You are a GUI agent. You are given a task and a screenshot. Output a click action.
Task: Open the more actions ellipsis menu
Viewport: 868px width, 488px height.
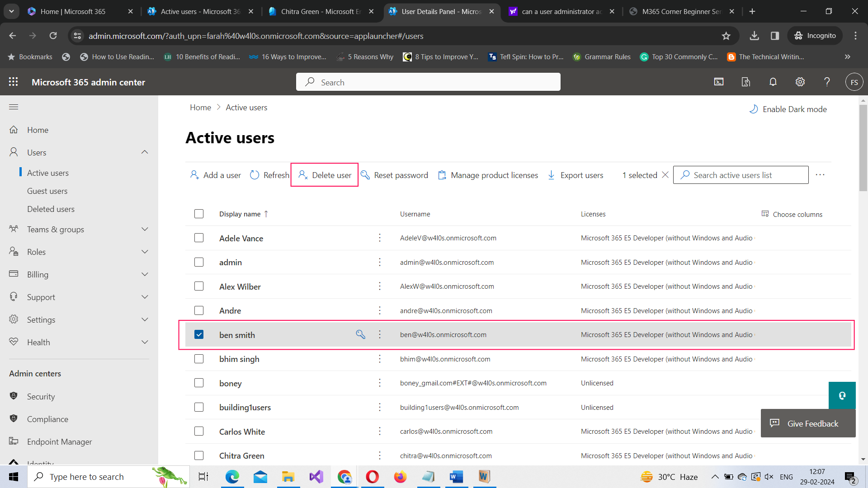[x=821, y=174]
